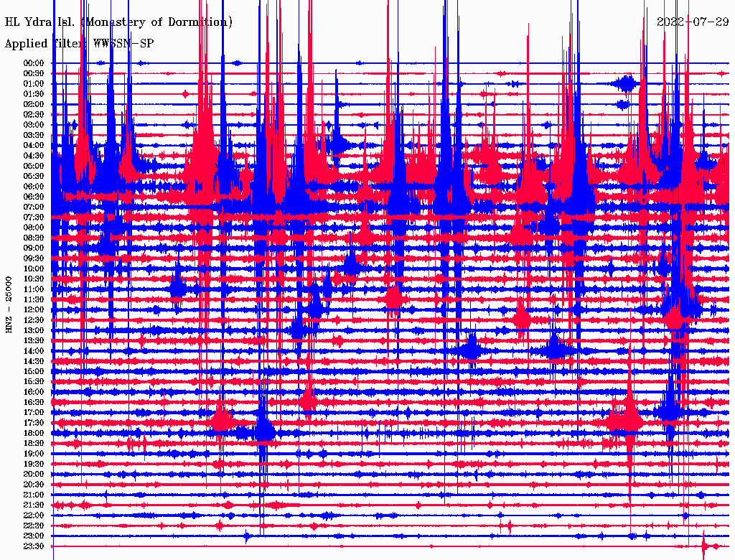Select the 04:00 time label
The image size is (735, 560).
[33, 146]
